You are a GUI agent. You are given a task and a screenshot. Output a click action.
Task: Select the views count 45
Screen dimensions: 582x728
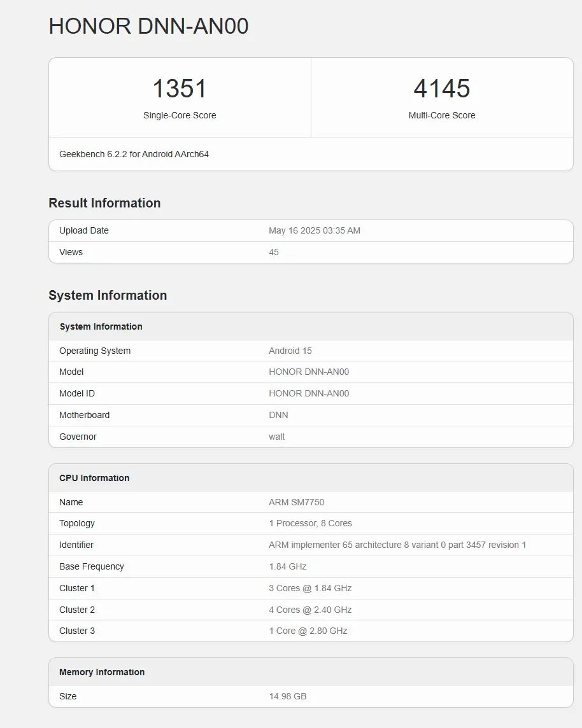pos(274,252)
